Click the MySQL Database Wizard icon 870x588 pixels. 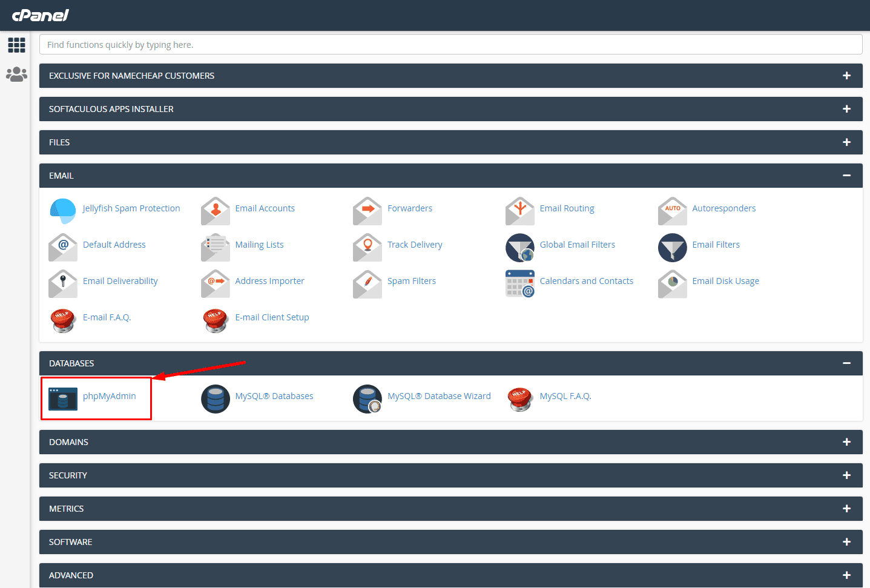[x=367, y=399]
